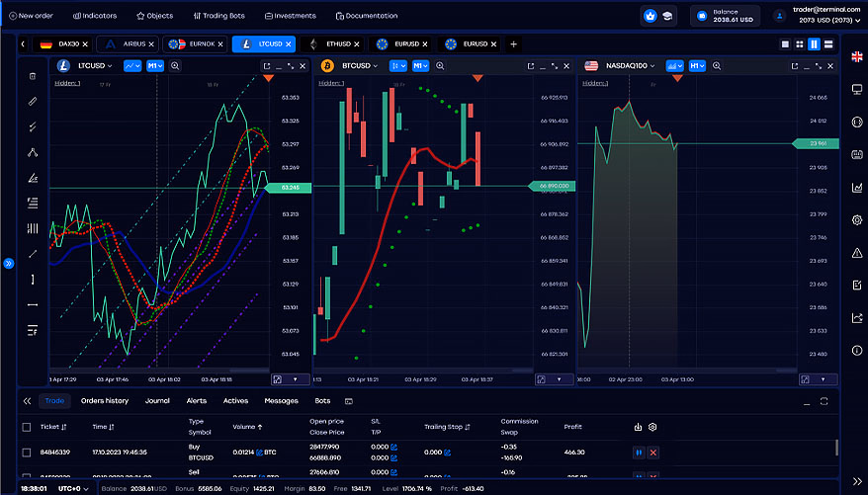
Task: Open the Messages tab
Action: (x=281, y=400)
